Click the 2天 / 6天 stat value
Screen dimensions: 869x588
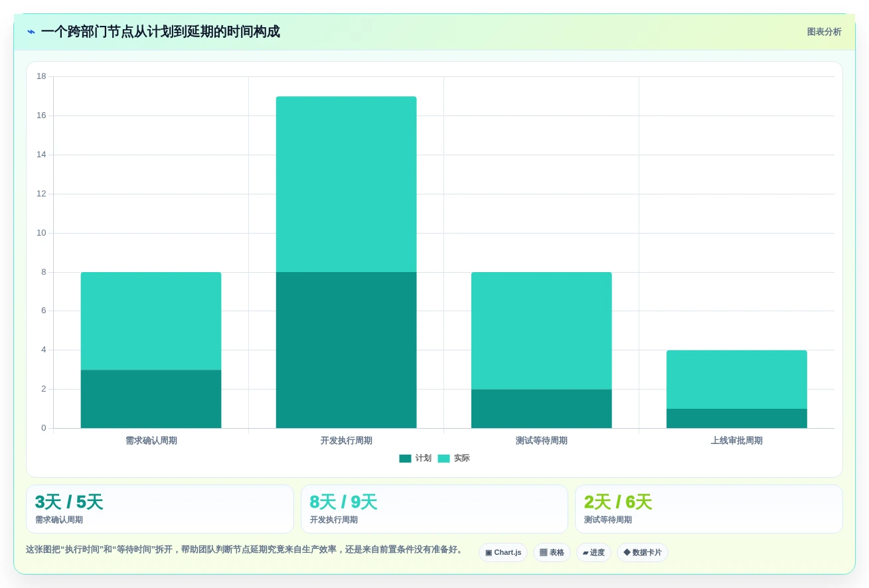(618, 502)
